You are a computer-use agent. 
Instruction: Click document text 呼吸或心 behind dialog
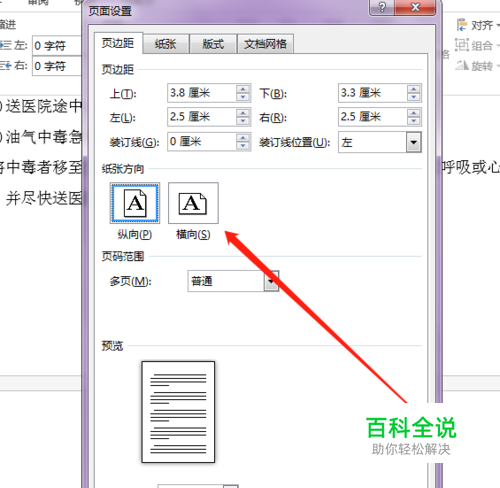470,167
